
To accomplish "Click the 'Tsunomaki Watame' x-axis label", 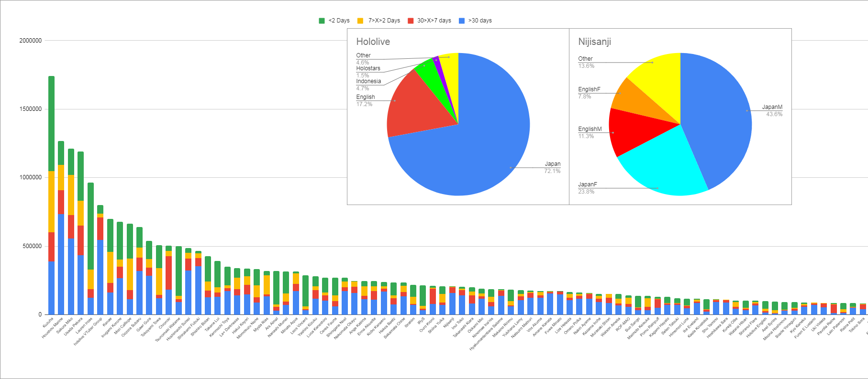I will tap(167, 330).
